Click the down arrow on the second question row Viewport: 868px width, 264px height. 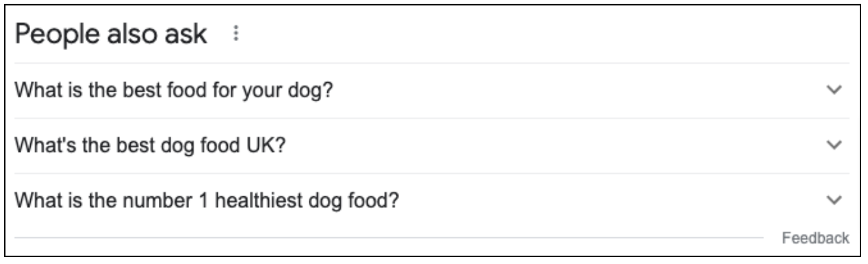pyautogui.click(x=833, y=145)
